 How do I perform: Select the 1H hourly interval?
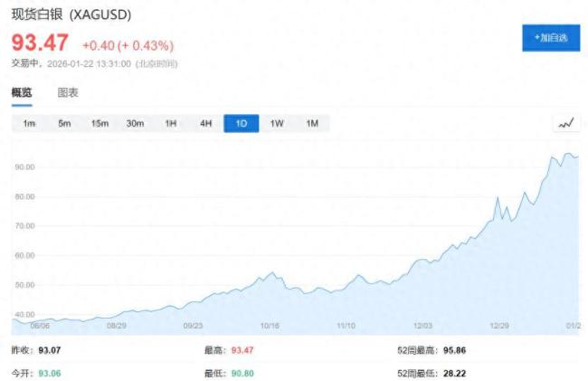click(x=170, y=124)
